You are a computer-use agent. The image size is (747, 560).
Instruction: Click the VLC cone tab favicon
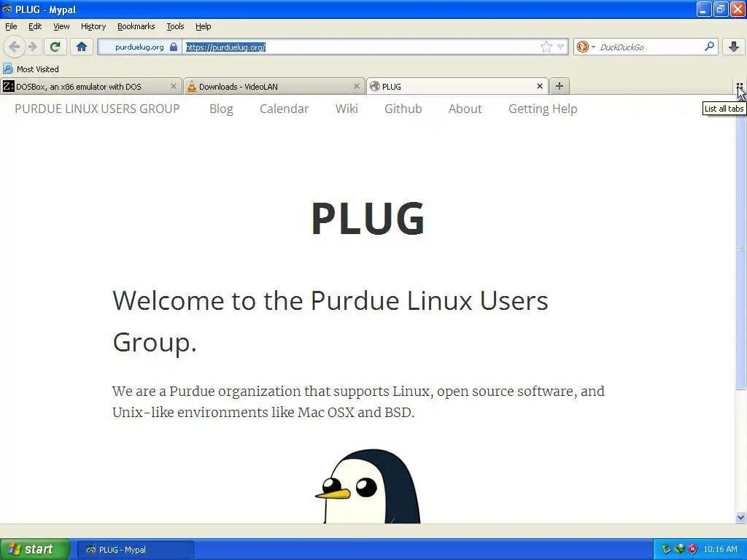[x=192, y=86]
